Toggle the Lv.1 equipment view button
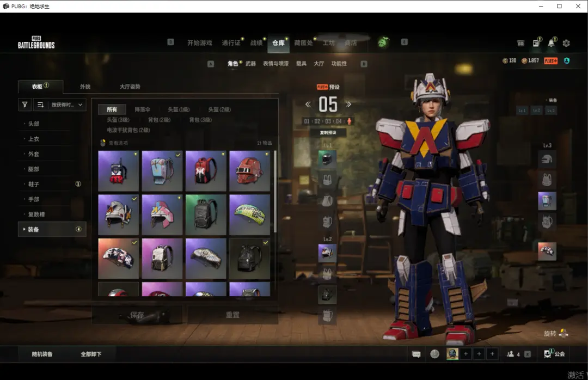 pyautogui.click(x=522, y=111)
